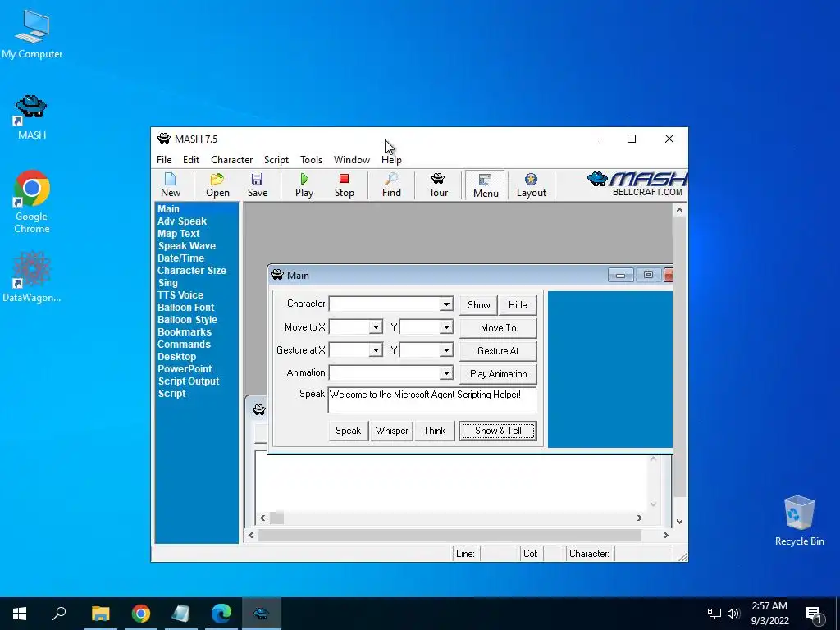
Task: Open the notification center icon
Action: [814, 614]
